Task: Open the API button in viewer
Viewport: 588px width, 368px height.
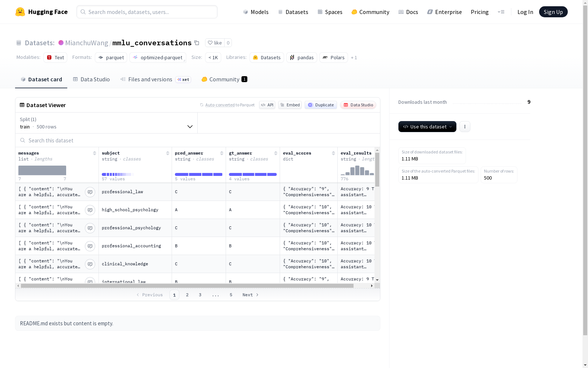Action: click(267, 105)
